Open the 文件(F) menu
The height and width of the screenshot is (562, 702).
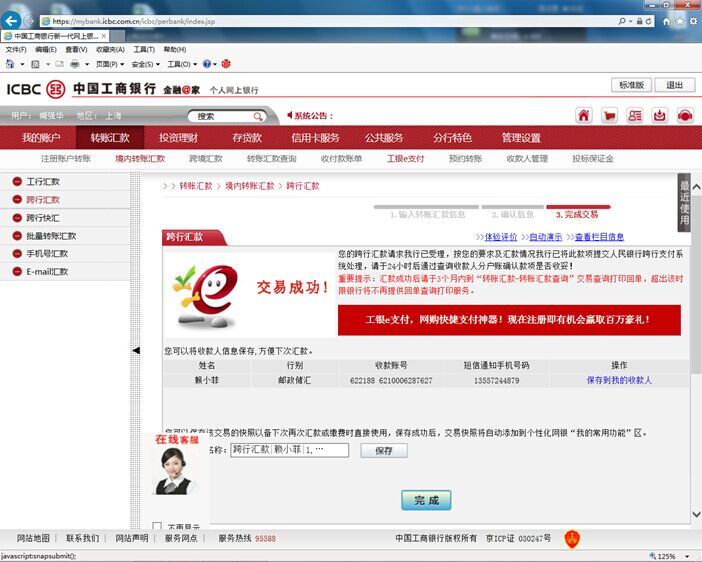click(x=16, y=49)
